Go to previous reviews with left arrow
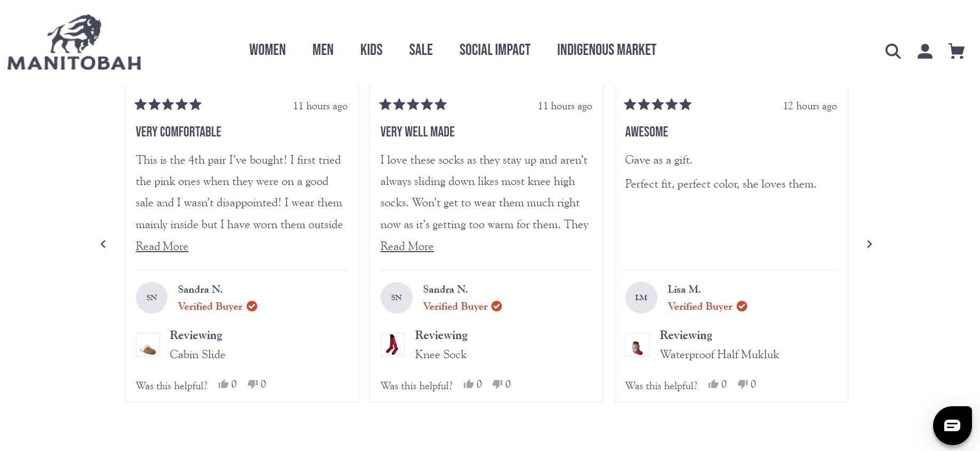 point(103,244)
